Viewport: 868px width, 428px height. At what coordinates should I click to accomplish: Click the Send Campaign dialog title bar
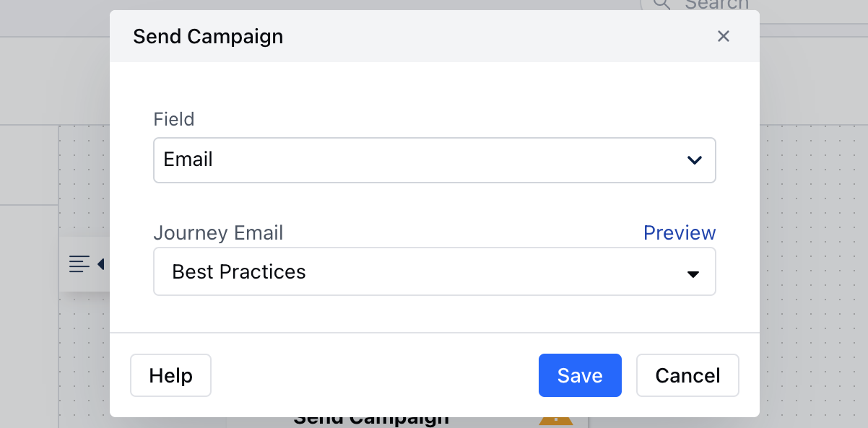[435, 36]
